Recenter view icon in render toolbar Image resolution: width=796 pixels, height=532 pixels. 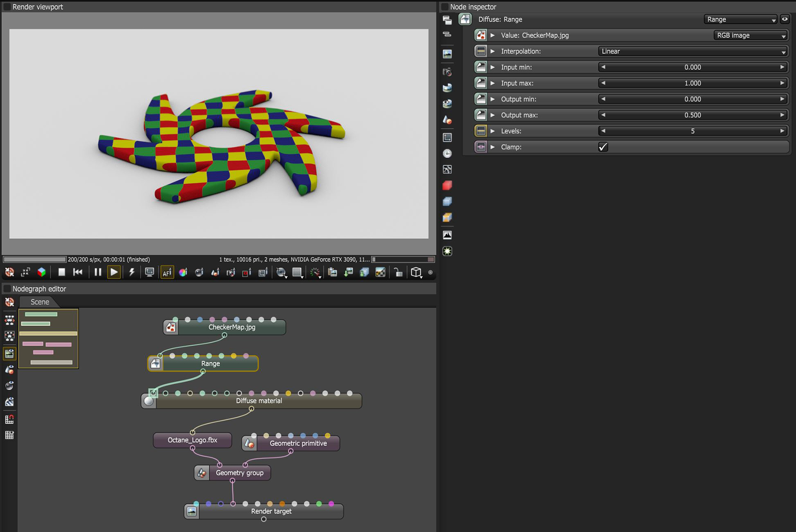9,272
